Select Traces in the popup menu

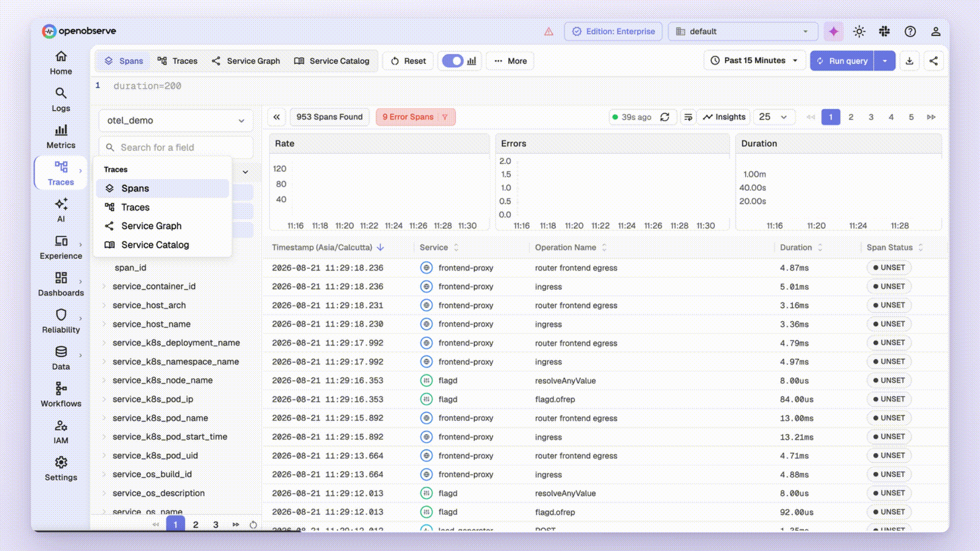(x=162, y=207)
